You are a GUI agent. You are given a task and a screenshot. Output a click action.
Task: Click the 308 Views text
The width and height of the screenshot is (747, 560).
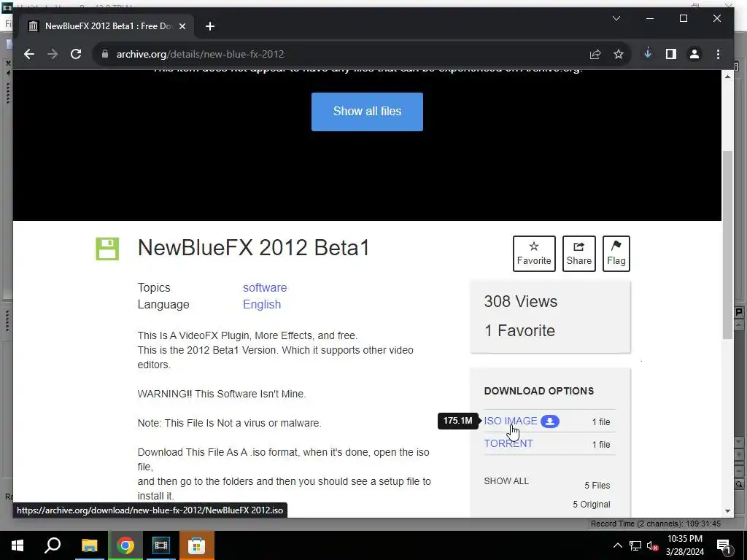click(520, 301)
